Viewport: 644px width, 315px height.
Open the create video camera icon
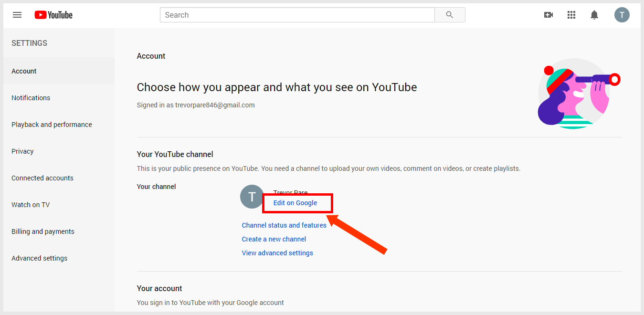coord(549,15)
